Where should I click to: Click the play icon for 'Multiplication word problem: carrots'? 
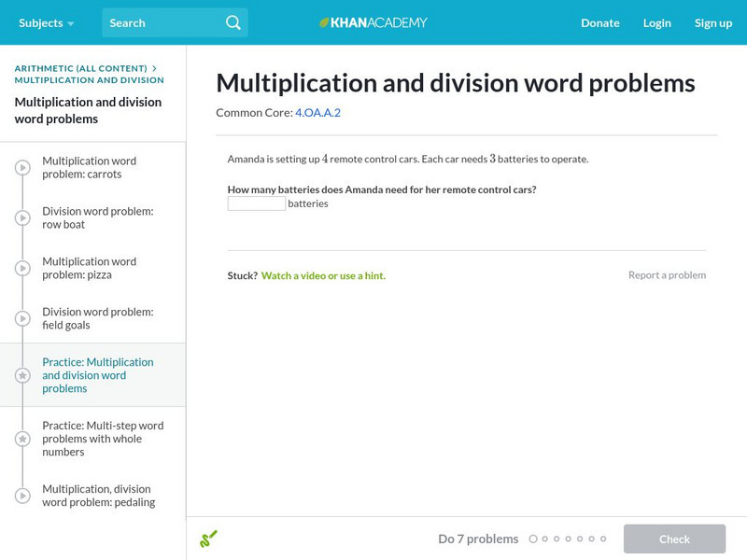pos(21,167)
